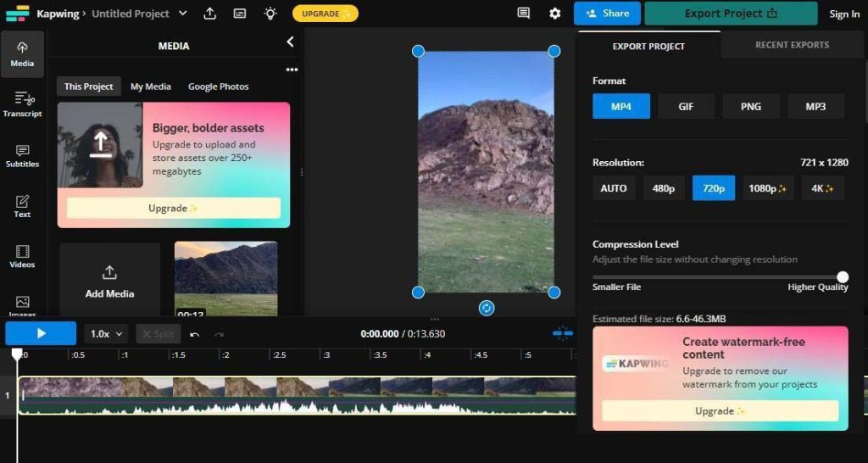Switch to the Export Project tab
This screenshot has width=868, height=463.
(648, 46)
